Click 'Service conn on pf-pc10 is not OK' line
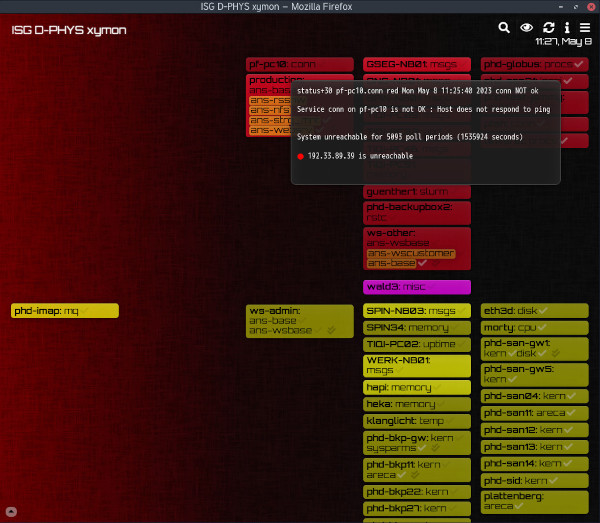Viewport: 600px width, 523px height. tap(424, 109)
